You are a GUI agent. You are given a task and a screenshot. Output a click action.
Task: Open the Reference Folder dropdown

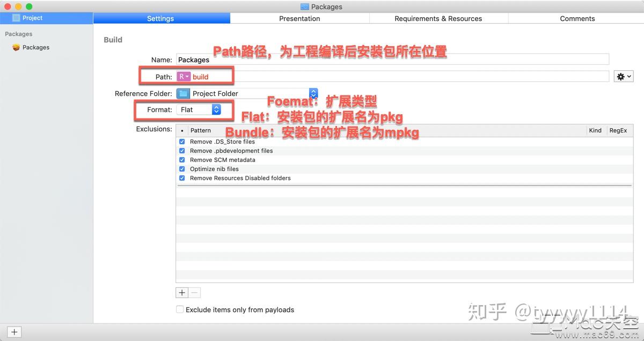click(x=313, y=93)
